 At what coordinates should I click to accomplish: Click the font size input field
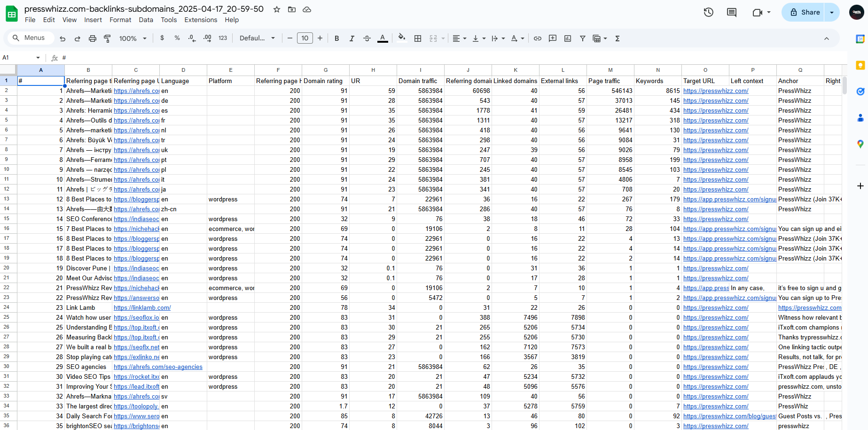coord(305,38)
